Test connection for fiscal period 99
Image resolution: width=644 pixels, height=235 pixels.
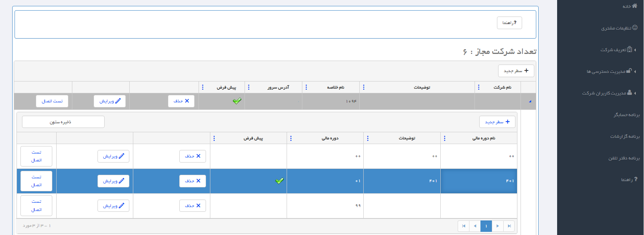pos(37,205)
